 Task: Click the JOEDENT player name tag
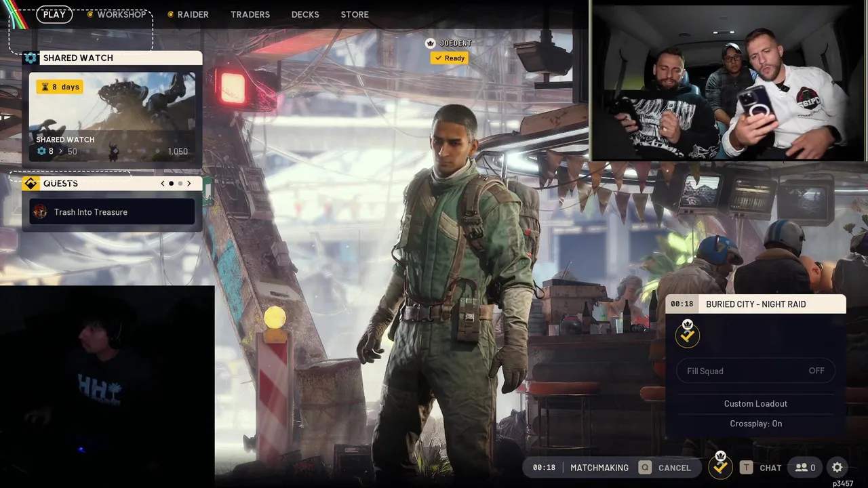455,43
